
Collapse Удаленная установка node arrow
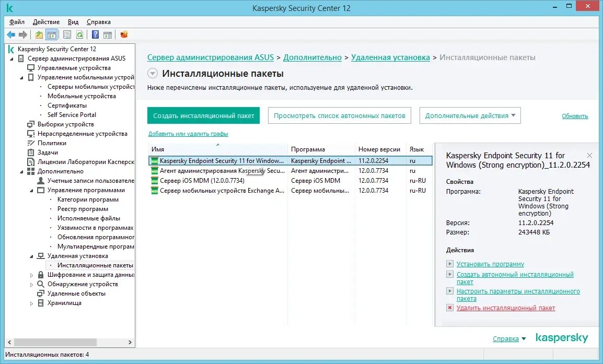(31, 256)
